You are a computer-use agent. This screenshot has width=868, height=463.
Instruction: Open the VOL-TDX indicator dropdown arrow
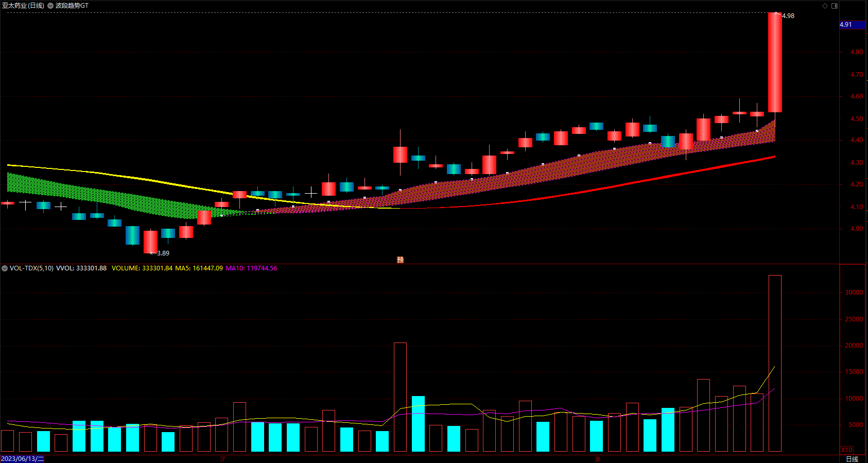tap(5, 268)
